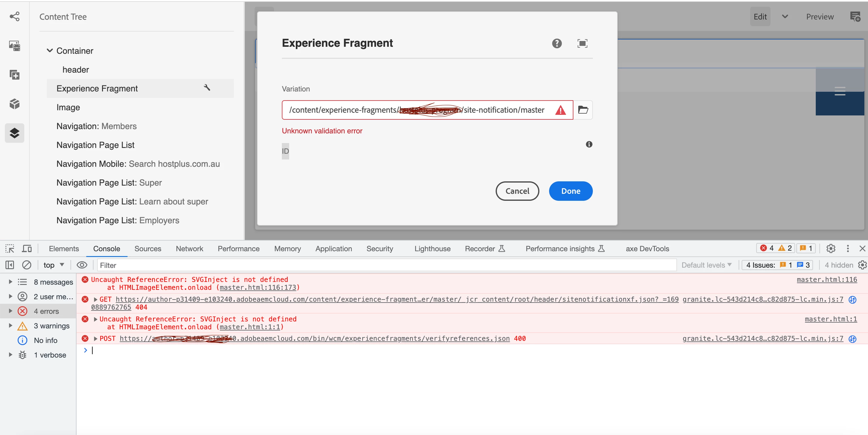The image size is (868, 435).
Task: Click the wrench configure icon on Experience Fragment
Action: click(207, 87)
